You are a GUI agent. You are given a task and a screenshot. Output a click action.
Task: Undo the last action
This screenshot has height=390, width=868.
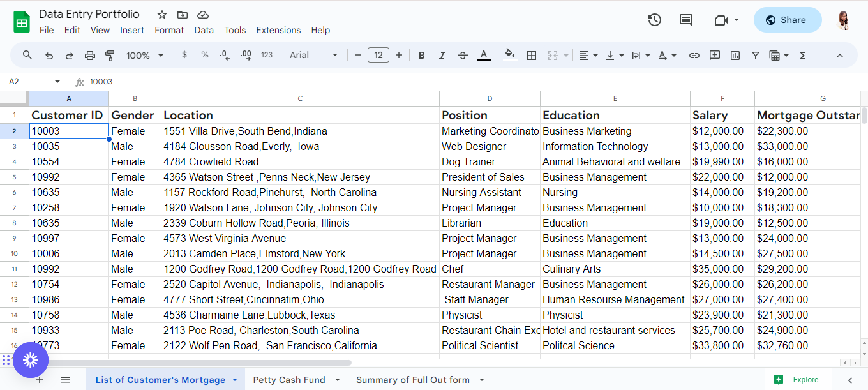coord(49,56)
